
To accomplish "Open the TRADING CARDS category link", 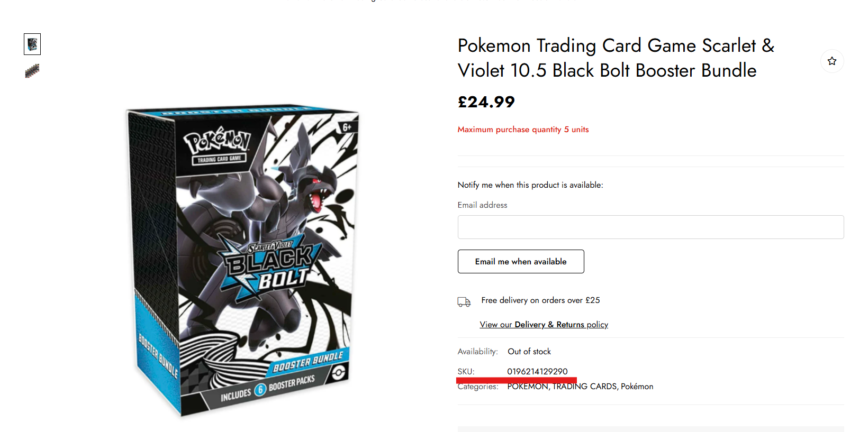I will (x=584, y=387).
